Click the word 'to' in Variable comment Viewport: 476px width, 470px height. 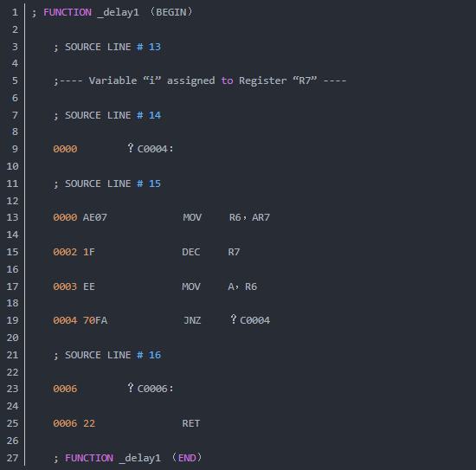227,80
